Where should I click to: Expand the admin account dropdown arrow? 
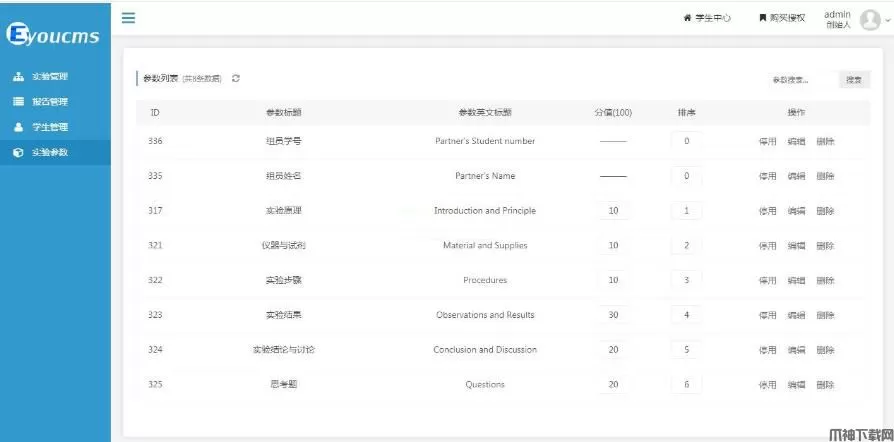886,19
